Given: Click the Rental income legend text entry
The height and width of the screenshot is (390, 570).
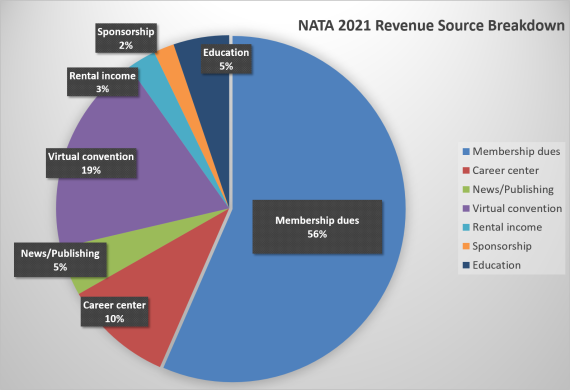Looking at the screenshot, I should (507, 227).
